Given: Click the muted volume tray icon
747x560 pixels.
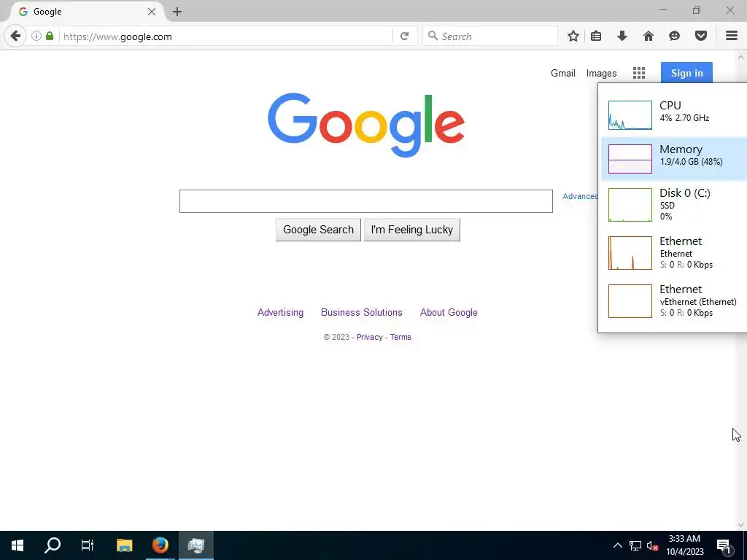Looking at the screenshot, I should [x=652, y=545].
